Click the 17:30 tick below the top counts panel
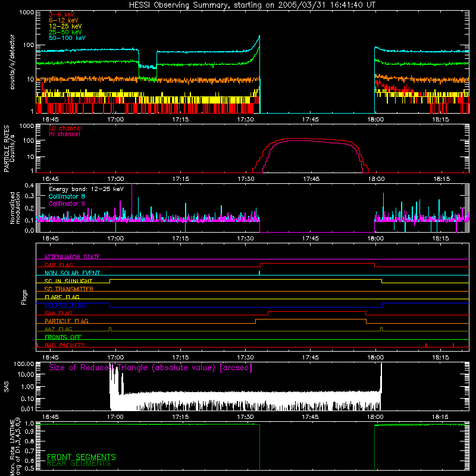Viewport: 476px width, 476px height. point(245,120)
